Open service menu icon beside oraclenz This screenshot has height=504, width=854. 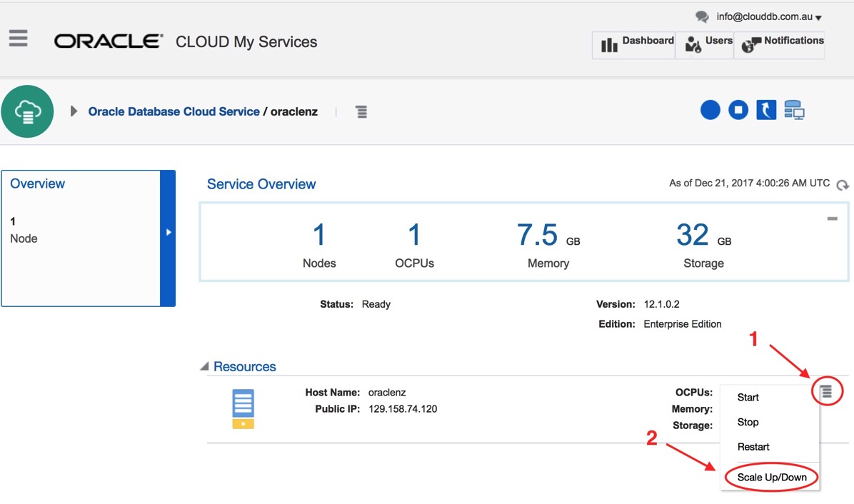point(361,112)
